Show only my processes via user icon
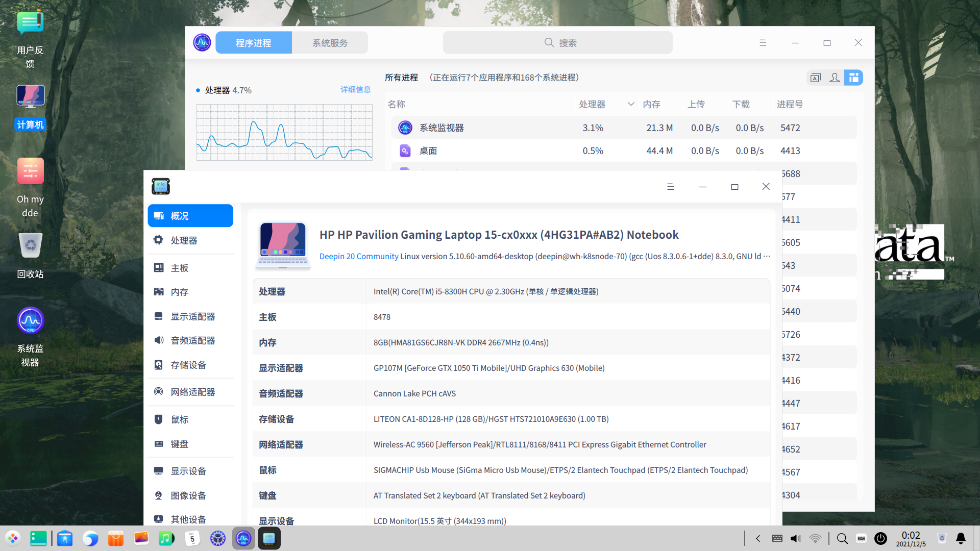 click(835, 78)
